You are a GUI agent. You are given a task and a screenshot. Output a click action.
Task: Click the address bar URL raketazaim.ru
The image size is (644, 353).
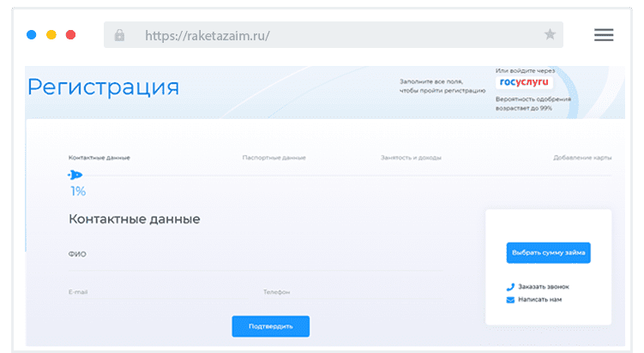208,36
